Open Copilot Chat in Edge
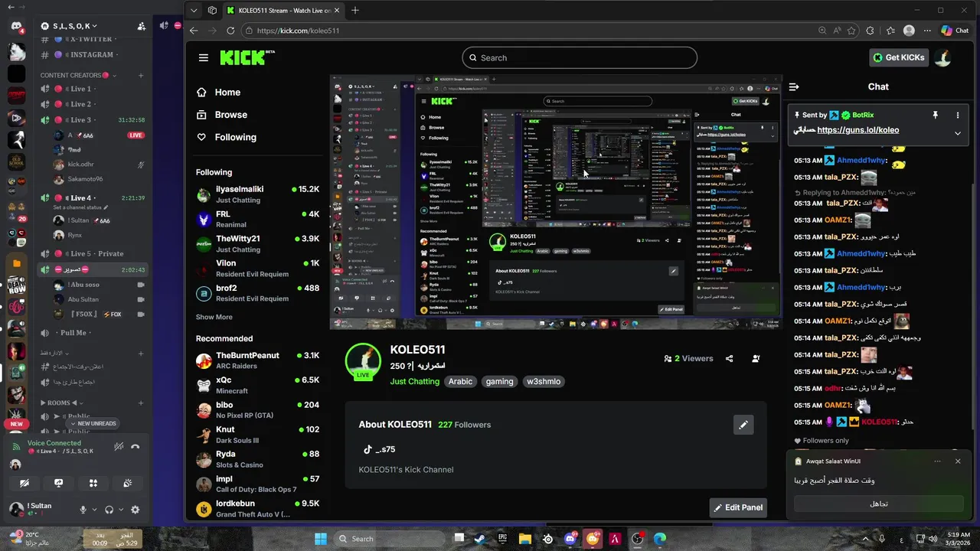The width and height of the screenshot is (980, 551). pos(955,31)
